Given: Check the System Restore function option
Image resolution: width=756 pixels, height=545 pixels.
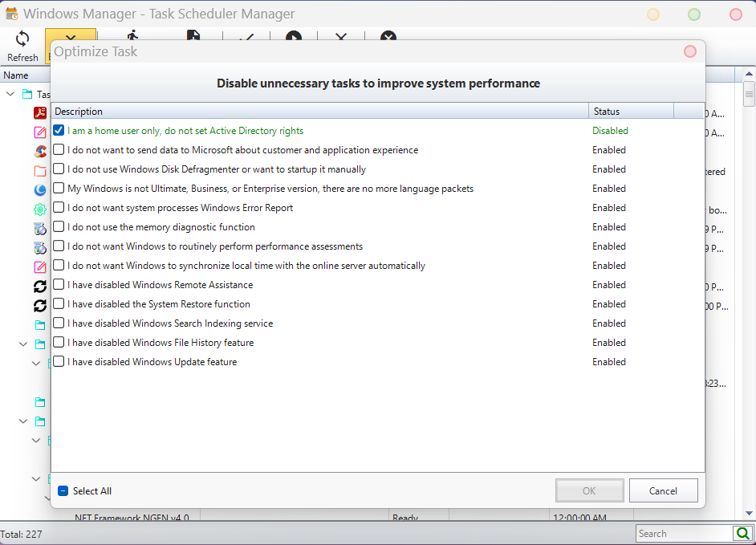Looking at the screenshot, I should pyautogui.click(x=59, y=304).
